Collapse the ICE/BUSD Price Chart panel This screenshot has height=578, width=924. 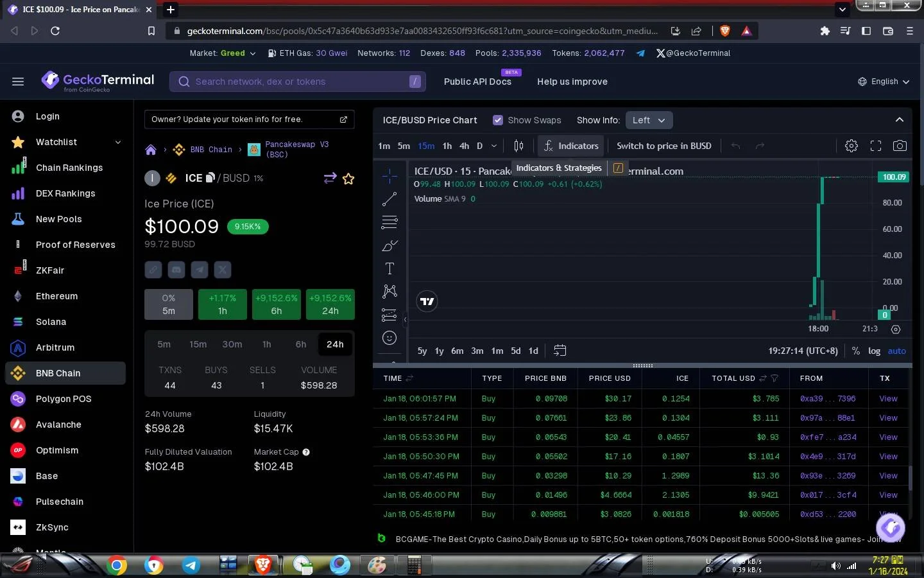click(x=900, y=120)
